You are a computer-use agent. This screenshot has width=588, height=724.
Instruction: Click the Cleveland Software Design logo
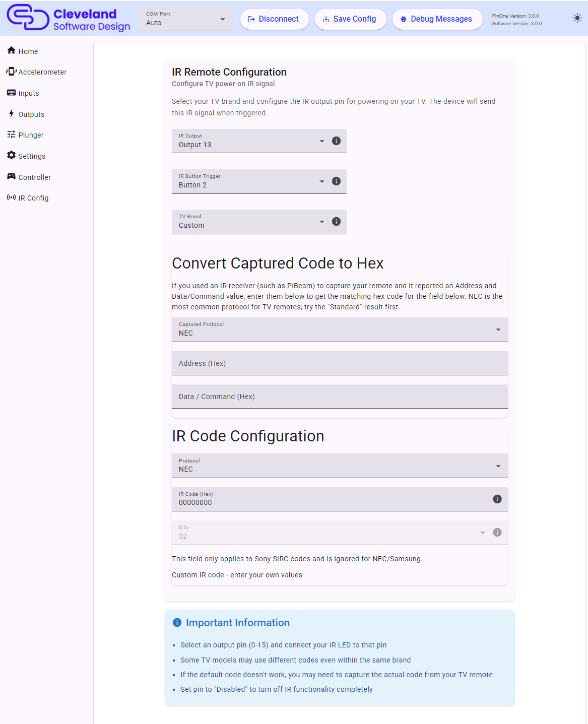(69, 19)
